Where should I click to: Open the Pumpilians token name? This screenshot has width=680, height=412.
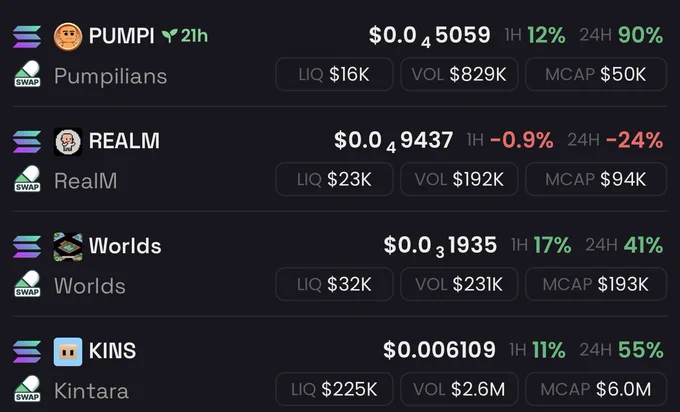[x=111, y=77]
